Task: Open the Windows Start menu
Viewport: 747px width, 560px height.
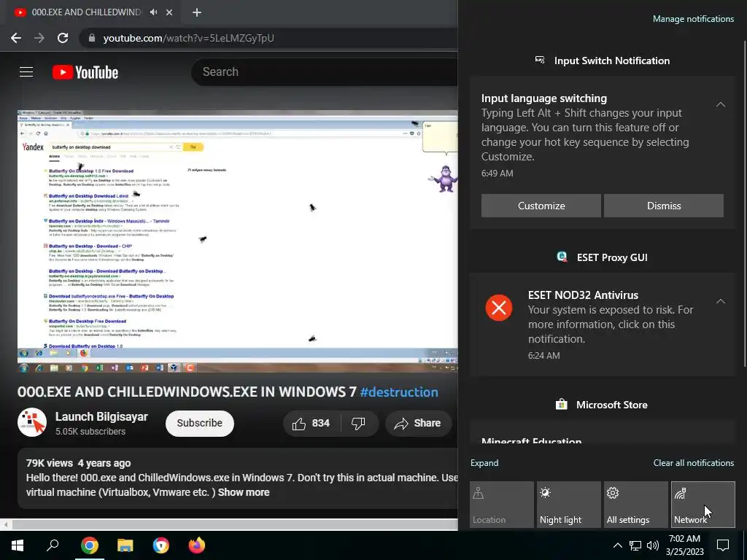Action: pos(18,545)
